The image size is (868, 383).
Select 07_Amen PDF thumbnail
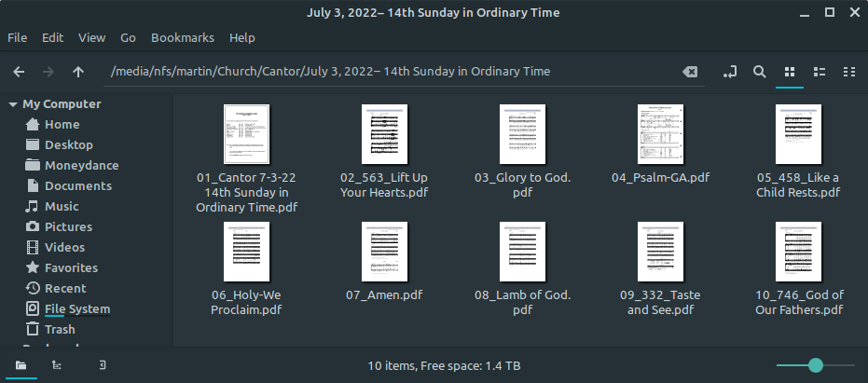click(385, 252)
